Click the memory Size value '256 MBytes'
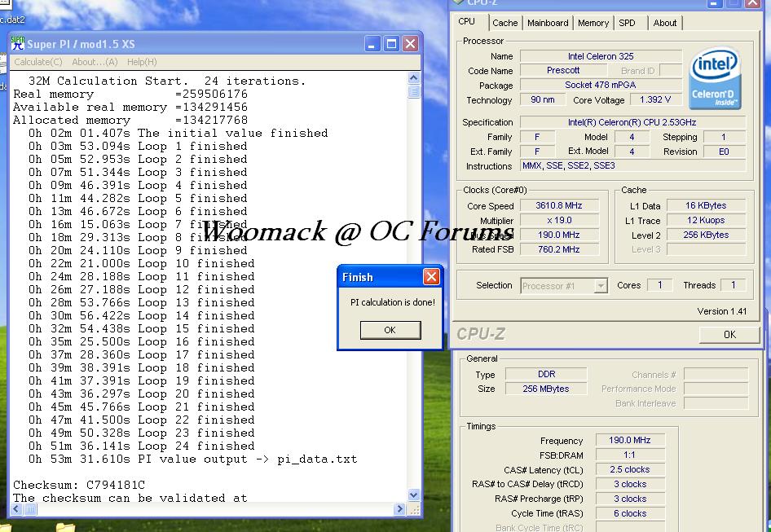The width and height of the screenshot is (771, 532). (x=546, y=389)
